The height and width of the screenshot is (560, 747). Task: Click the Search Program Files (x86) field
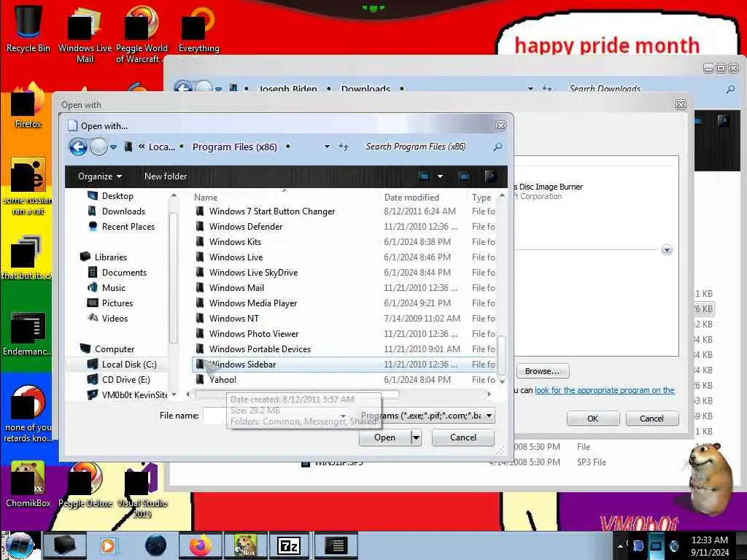[415, 147]
